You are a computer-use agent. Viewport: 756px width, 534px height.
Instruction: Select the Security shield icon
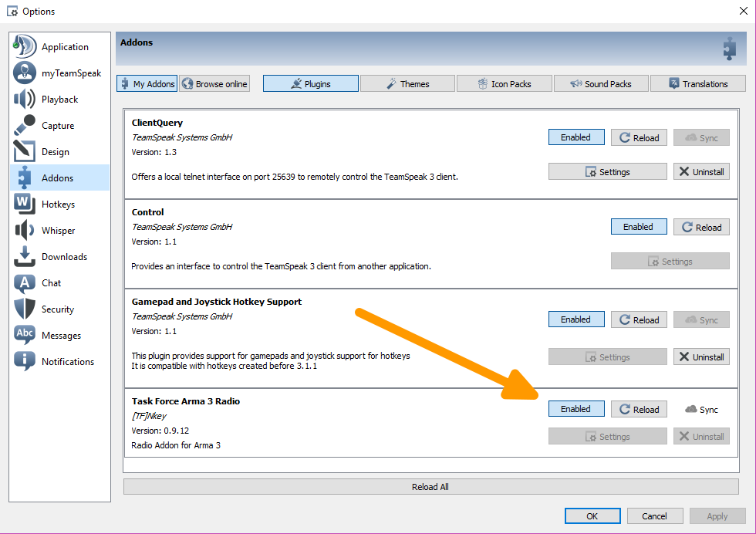pyautogui.click(x=24, y=309)
